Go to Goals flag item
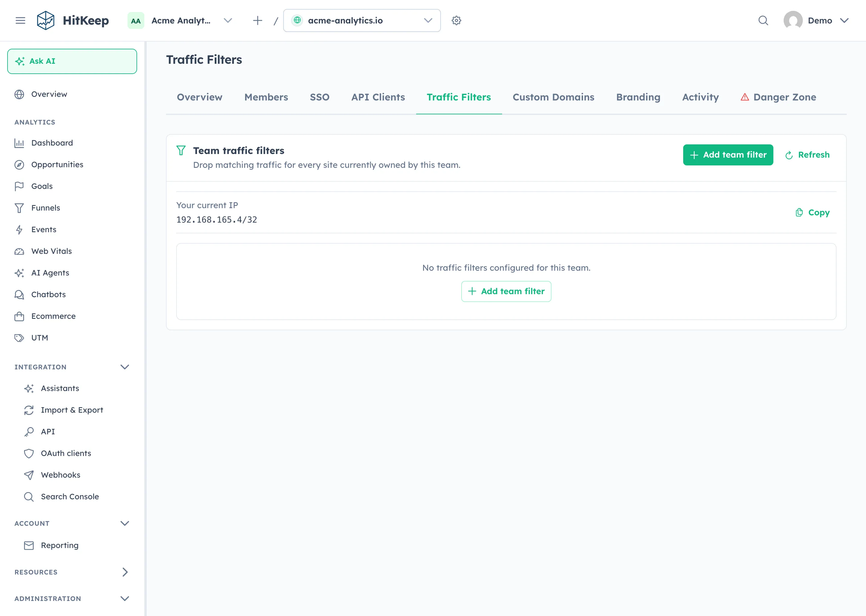The width and height of the screenshot is (866, 616). coord(72,186)
